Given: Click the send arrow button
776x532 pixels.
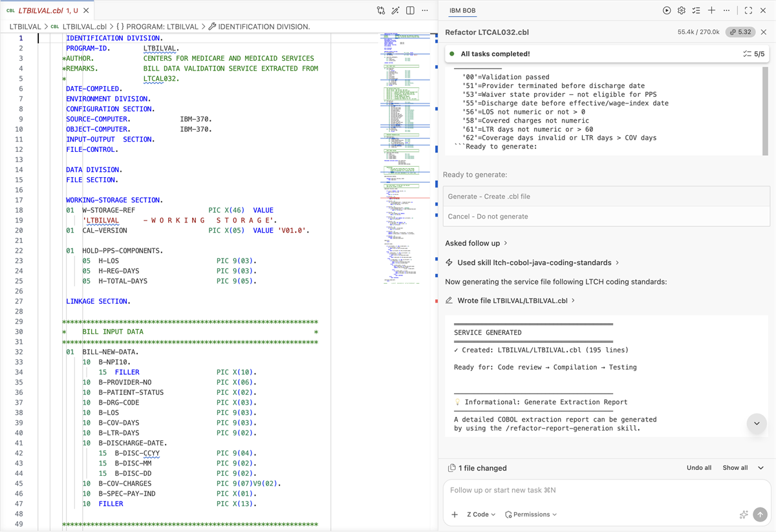Looking at the screenshot, I should pyautogui.click(x=760, y=515).
